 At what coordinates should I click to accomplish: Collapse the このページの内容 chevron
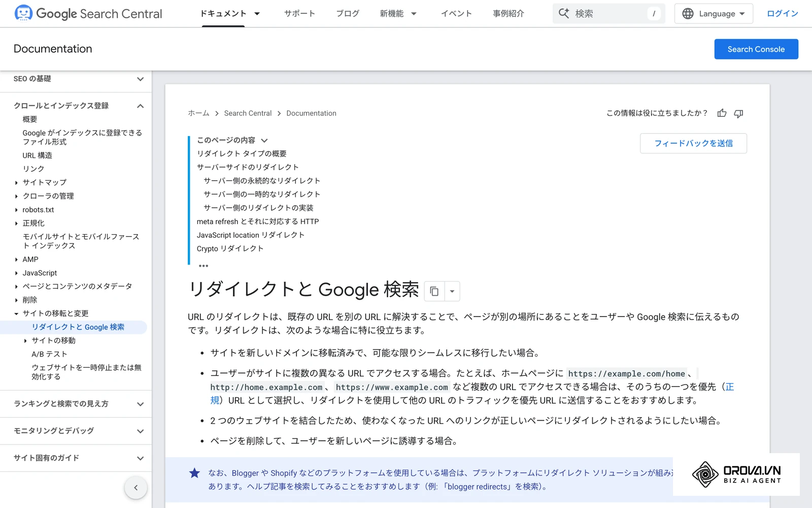[x=264, y=140]
